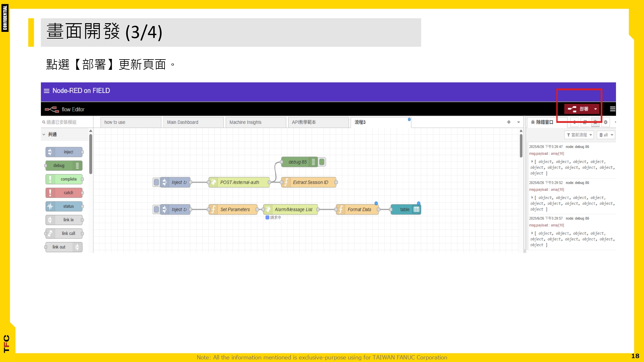Open the flow tab list dropdown arrow
This screenshot has width=644, height=362.
[x=518, y=122]
